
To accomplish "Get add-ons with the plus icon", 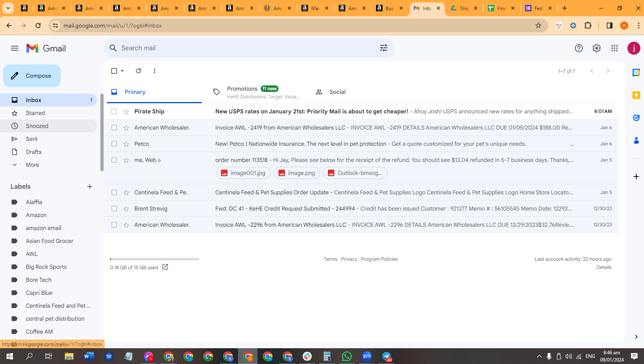I will (636, 177).
